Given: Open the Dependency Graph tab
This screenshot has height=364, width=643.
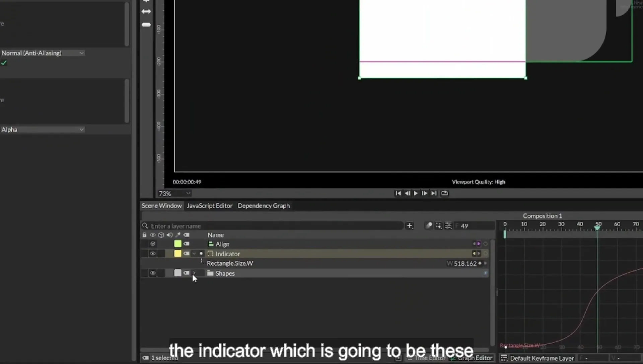Looking at the screenshot, I should [264, 206].
